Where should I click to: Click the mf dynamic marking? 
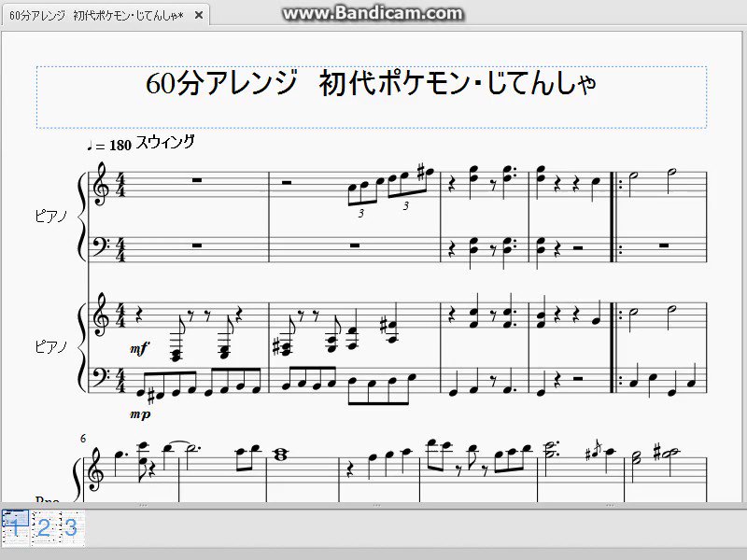click(139, 348)
